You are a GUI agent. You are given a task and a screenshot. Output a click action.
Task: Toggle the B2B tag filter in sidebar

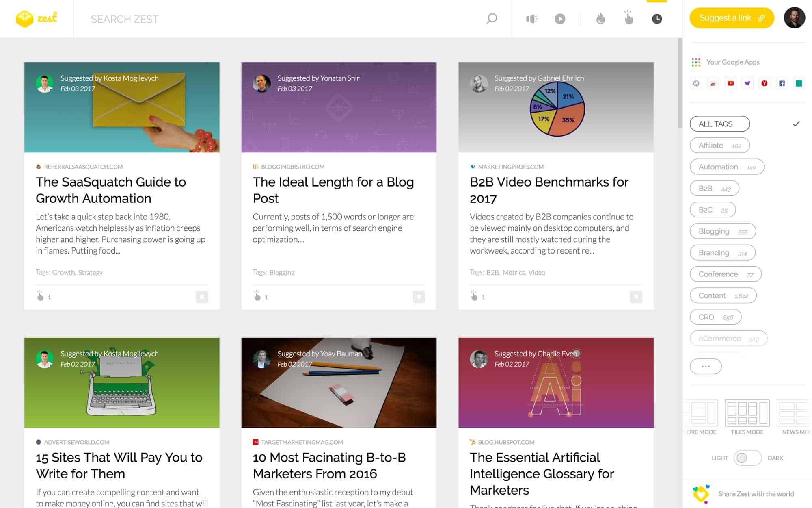(714, 189)
